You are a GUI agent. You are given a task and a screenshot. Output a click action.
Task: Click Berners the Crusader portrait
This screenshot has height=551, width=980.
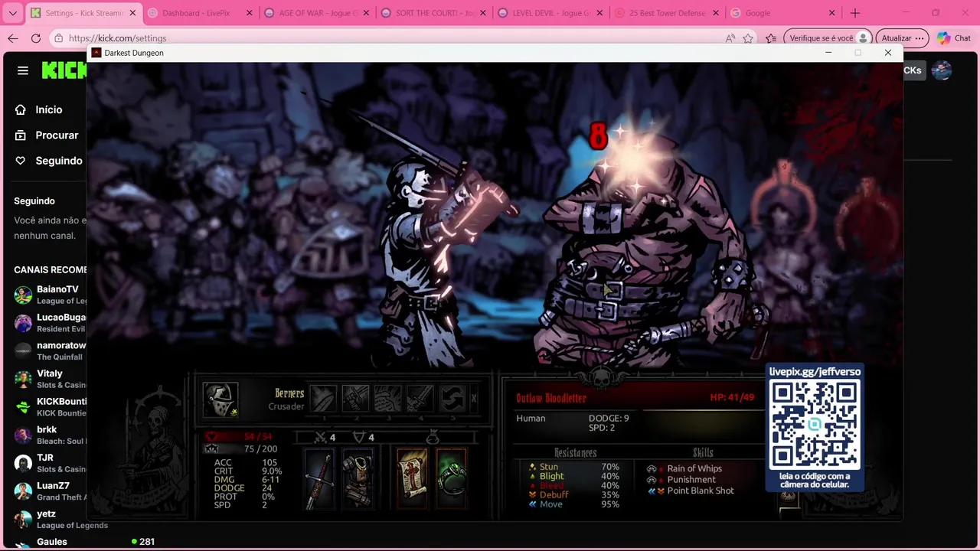pos(220,399)
